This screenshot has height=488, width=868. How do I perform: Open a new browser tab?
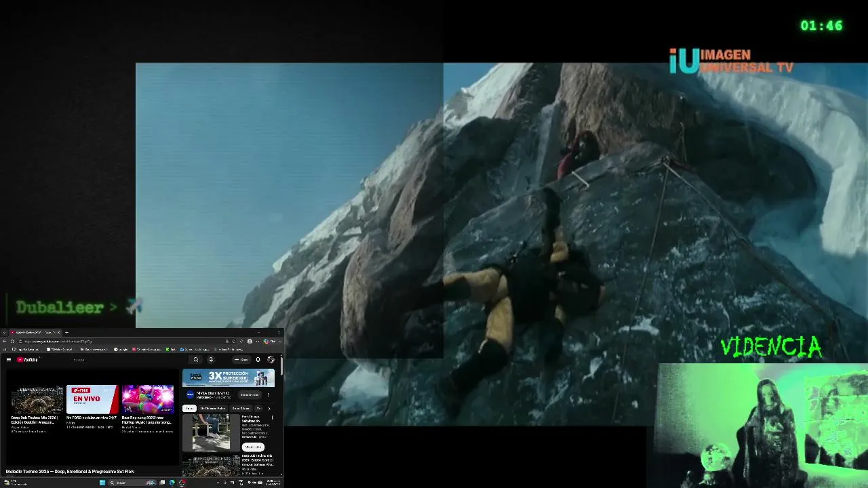coord(66,332)
